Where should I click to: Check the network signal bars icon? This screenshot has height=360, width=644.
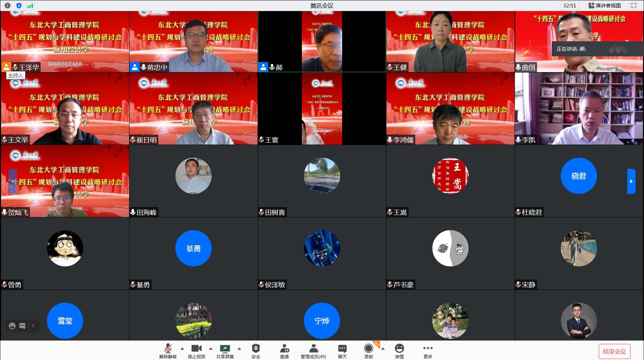[x=30, y=5]
